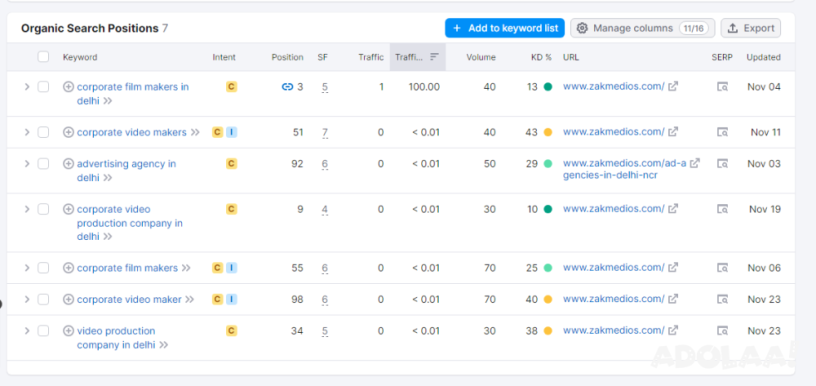Open SERP snapshot for Nov 11 row
Screen dimensions: 816x386
coord(722,132)
